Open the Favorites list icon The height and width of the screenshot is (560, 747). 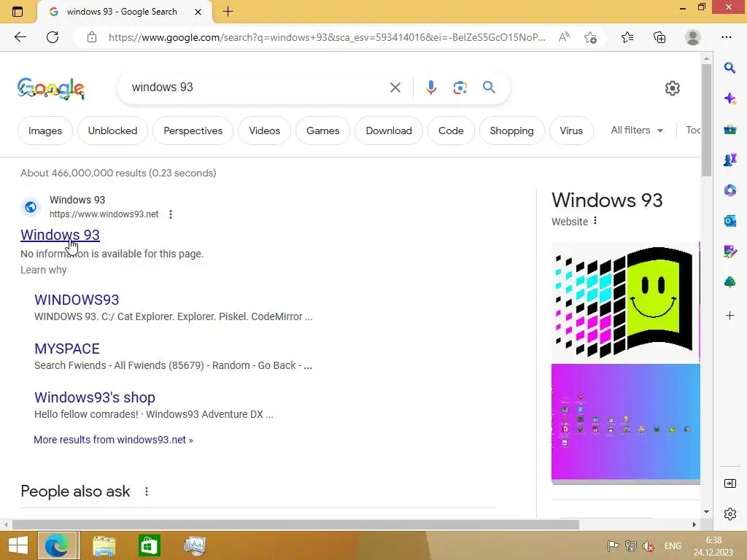(627, 37)
